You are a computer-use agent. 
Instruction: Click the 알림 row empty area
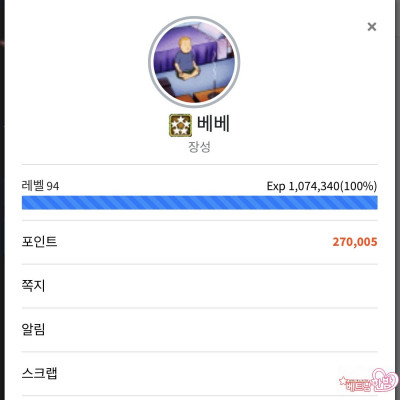pos(213,330)
